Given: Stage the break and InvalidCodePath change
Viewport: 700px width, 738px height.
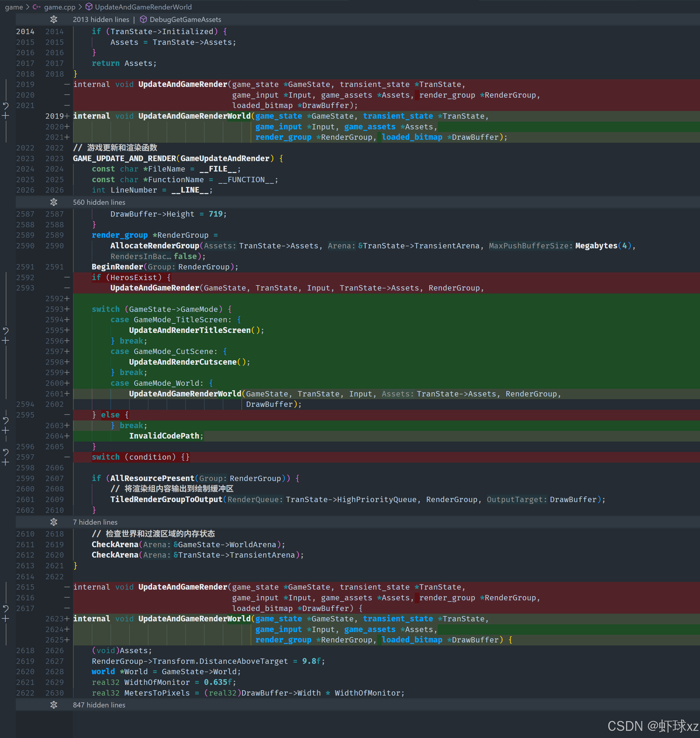Looking at the screenshot, I should pos(6,431).
